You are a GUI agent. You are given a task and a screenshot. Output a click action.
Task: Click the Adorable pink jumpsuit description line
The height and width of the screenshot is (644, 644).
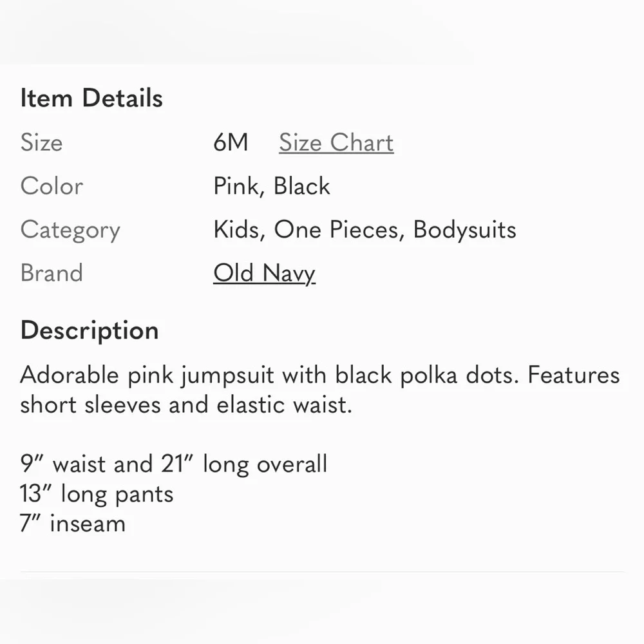(320, 375)
